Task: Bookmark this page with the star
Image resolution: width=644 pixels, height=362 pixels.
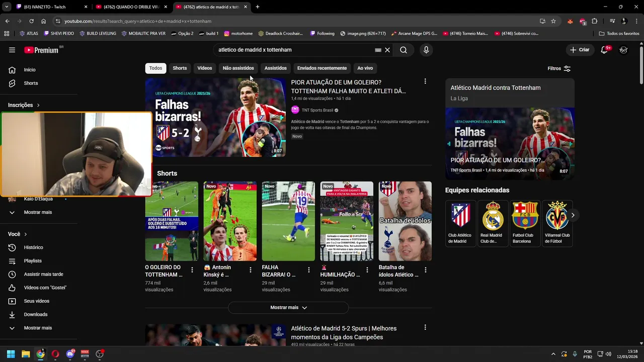Action: 553,21
